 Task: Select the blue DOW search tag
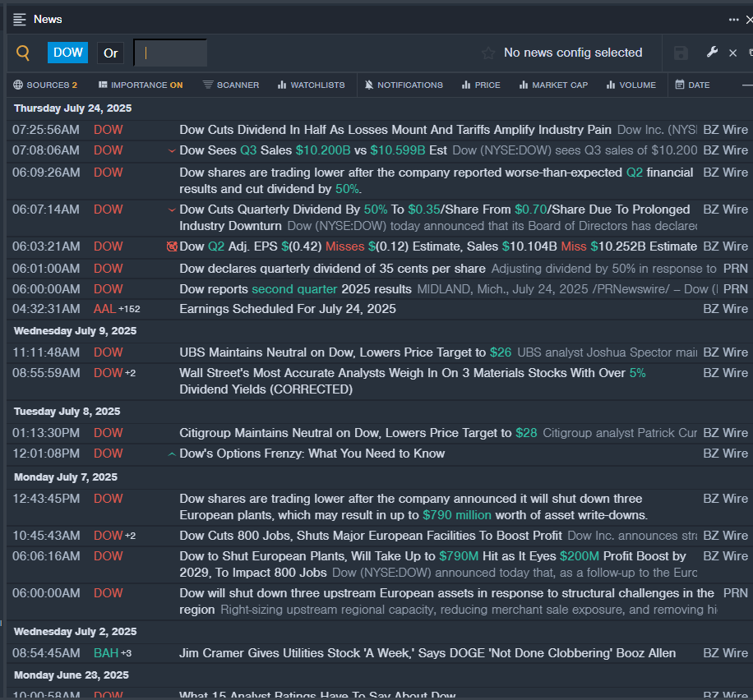(x=67, y=53)
